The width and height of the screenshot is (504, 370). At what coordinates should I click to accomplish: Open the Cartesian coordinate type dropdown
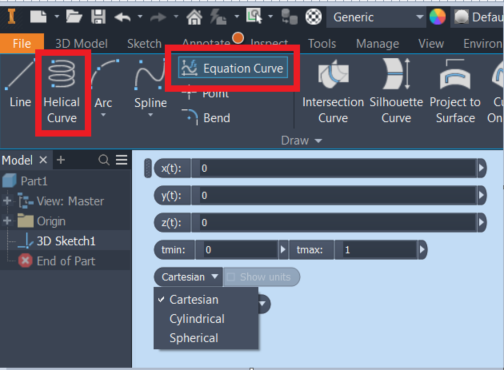[x=189, y=277]
